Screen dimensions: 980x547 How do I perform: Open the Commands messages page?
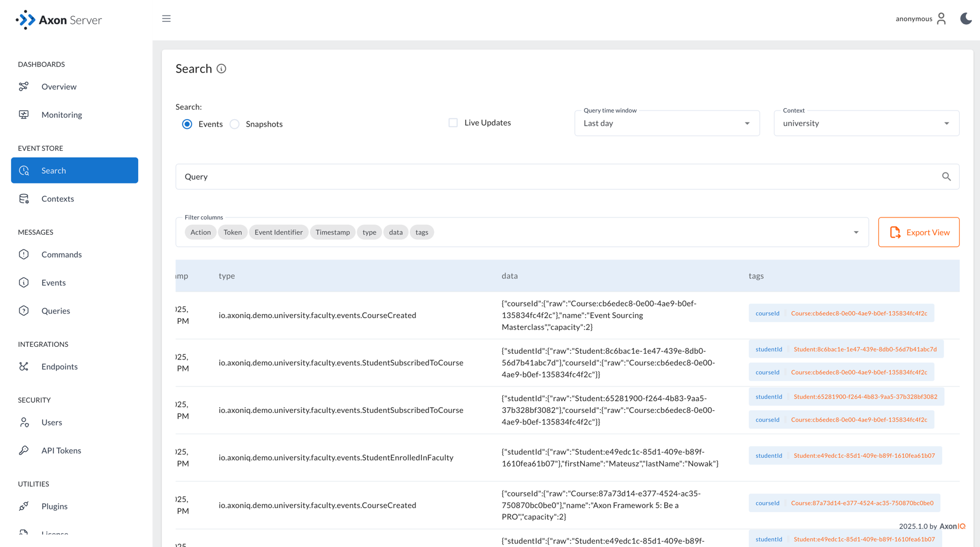[x=61, y=254]
